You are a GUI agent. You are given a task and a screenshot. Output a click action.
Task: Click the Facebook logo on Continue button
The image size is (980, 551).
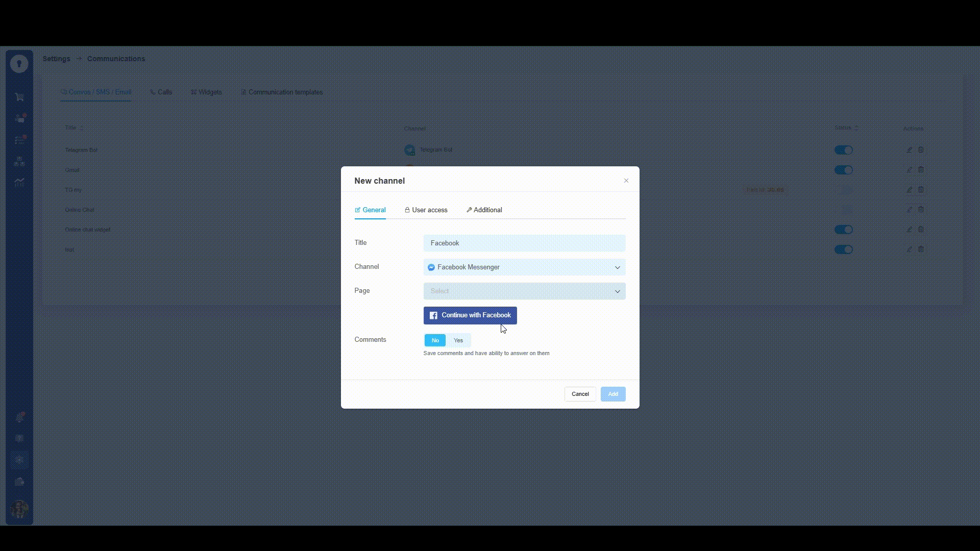[x=433, y=316]
